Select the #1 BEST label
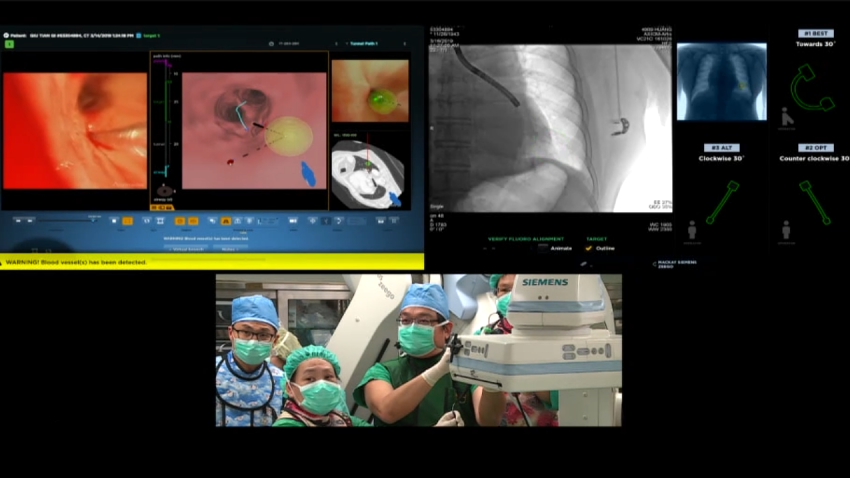 [815, 33]
